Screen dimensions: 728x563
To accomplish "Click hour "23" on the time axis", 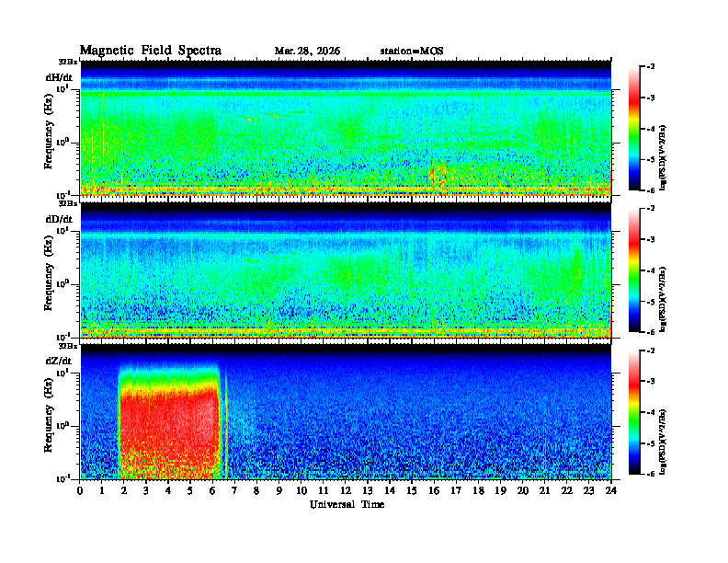I will click(588, 490).
